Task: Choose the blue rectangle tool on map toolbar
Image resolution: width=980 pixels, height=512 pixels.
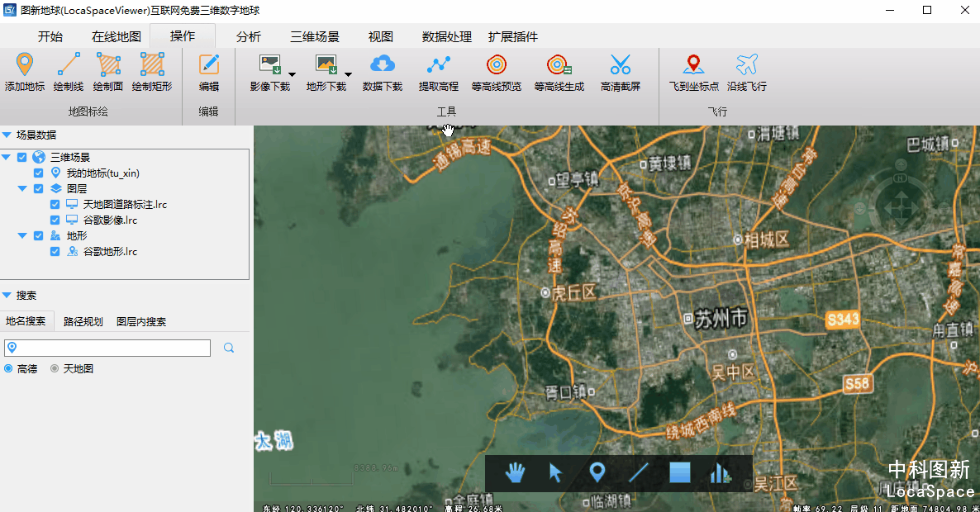Action: (680, 472)
